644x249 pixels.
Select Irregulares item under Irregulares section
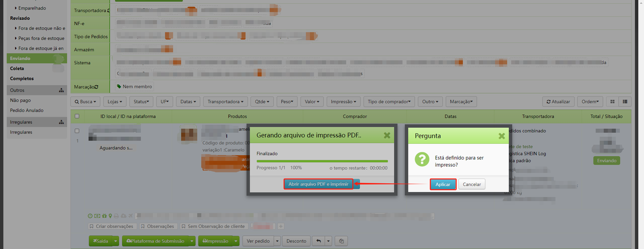coord(21,132)
